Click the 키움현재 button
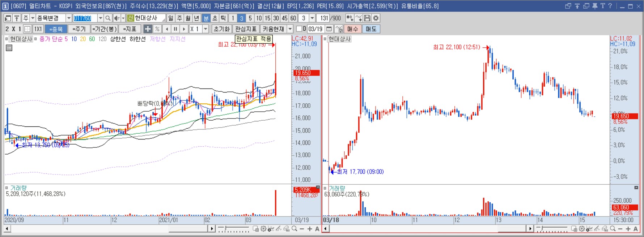 click(x=274, y=29)
